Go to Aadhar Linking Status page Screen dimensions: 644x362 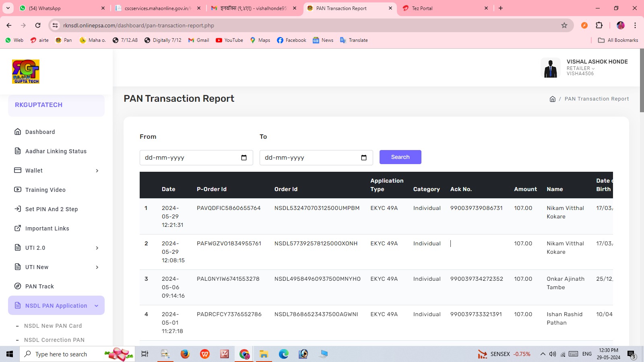[56, 151]
